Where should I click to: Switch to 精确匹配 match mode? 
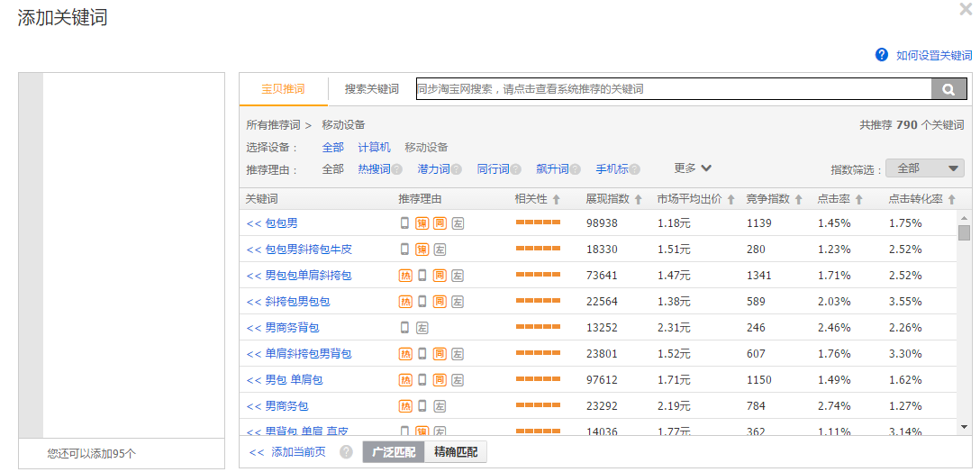pyautogui.click(x=456, y=452)
